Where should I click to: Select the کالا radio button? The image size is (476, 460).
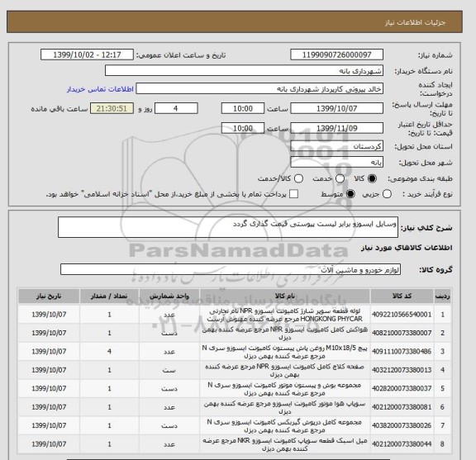(x=372, y=178)
